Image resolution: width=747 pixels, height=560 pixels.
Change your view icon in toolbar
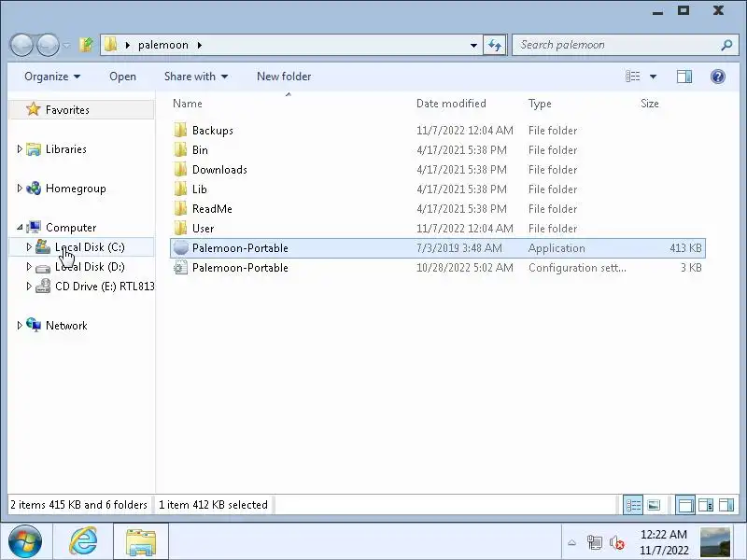coord(633,77)
